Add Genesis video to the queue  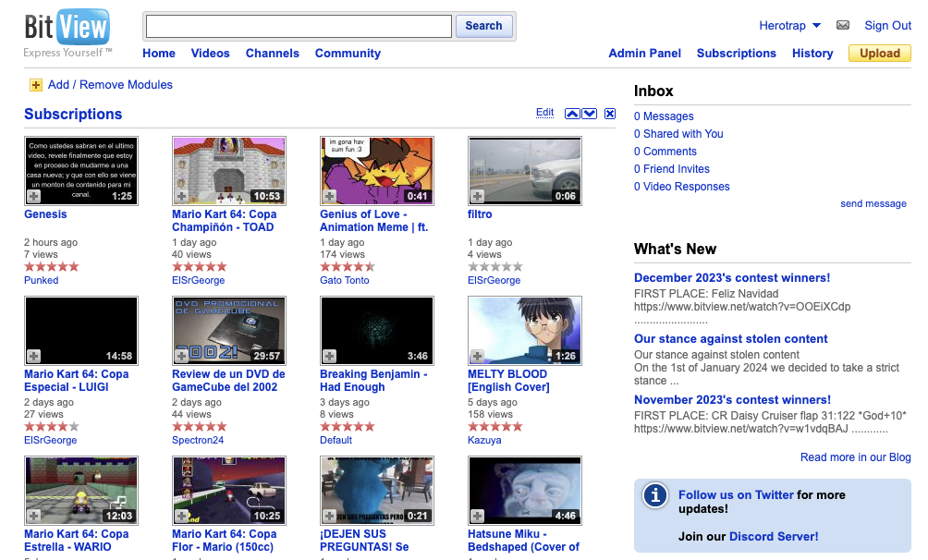tap(33, 196)
